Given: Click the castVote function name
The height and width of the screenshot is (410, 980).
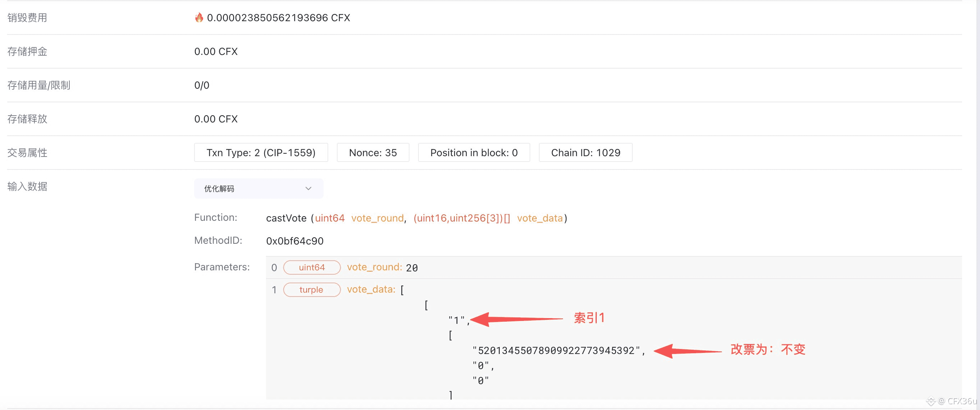Looking at the screenshot, I should (x=286, y=218).
